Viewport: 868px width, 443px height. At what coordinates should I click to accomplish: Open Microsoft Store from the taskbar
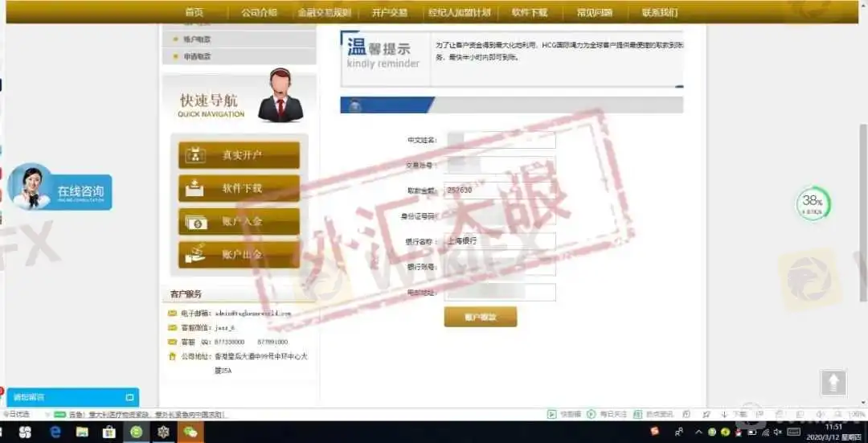(x=109, y=432)
